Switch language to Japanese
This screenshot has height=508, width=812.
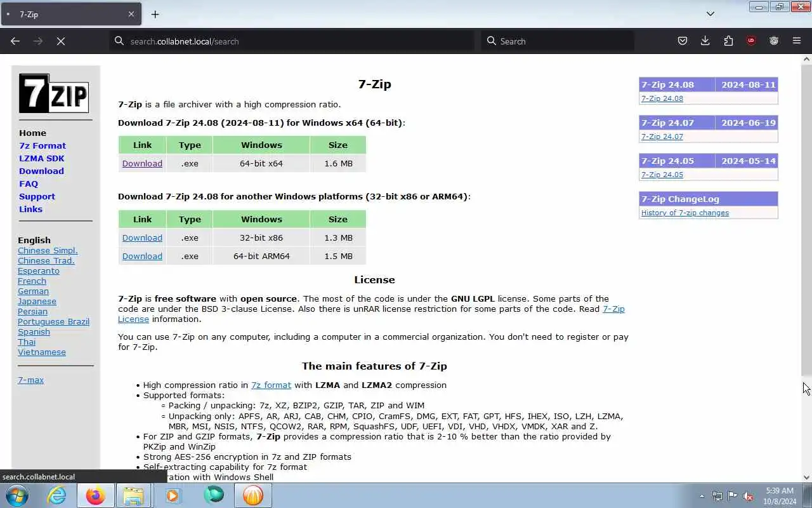coord(37,301)
